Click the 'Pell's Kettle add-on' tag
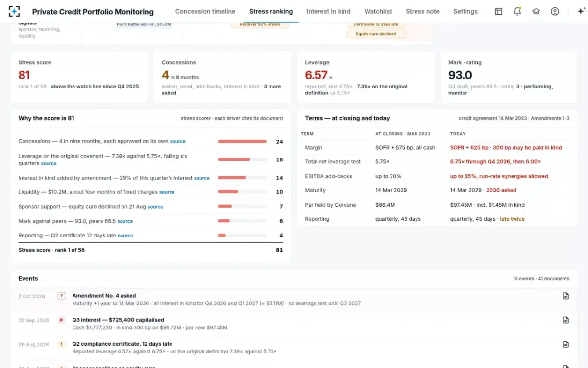Image resolution: width=588 pixels, height=368 pixels. click(x=144, y=24)
